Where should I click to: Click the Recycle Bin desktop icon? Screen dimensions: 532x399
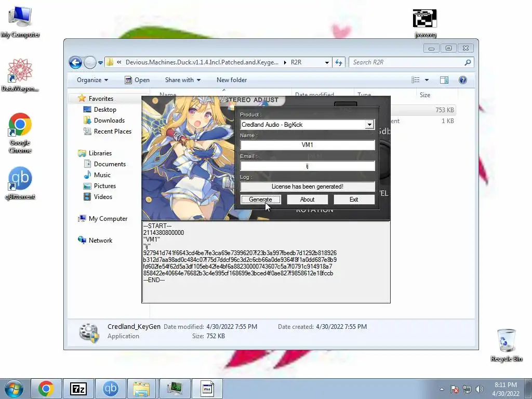click(506, 345)
